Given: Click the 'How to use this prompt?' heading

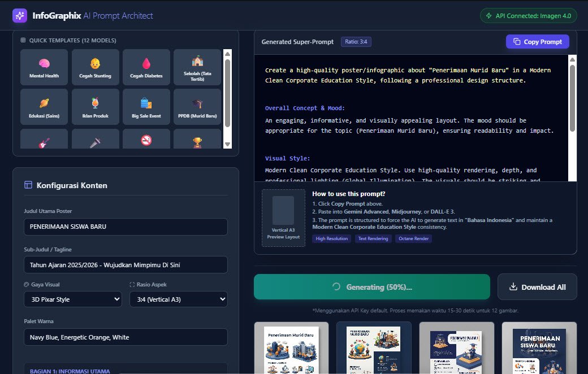Looking at the screenshot, I should (349, 194).
